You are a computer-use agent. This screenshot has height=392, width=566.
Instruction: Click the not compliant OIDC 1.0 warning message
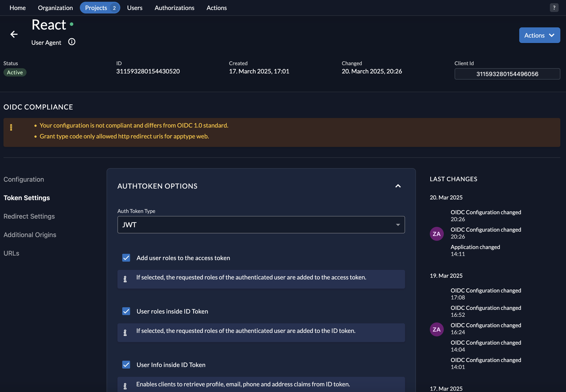point(134,125)
